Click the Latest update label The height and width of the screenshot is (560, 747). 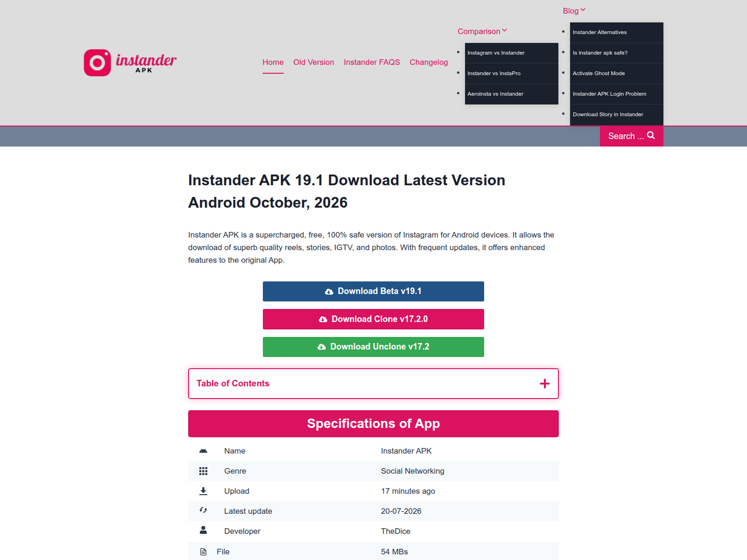248,511
